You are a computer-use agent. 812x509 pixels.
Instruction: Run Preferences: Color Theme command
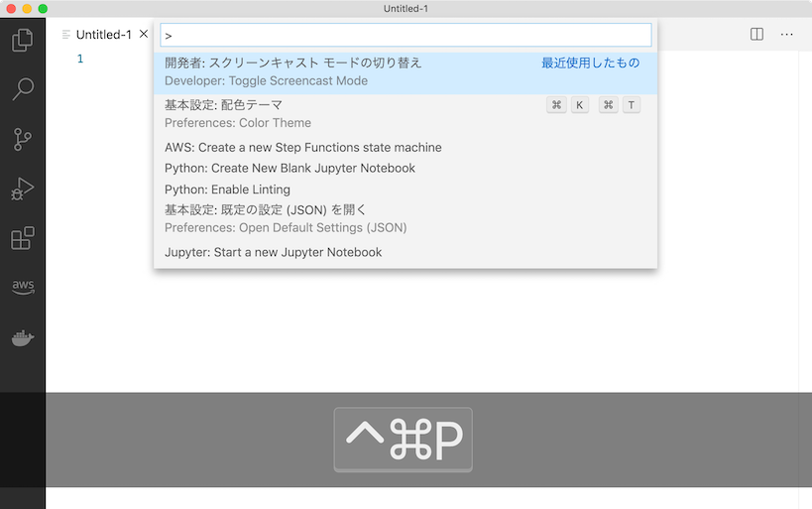[406, 114]
